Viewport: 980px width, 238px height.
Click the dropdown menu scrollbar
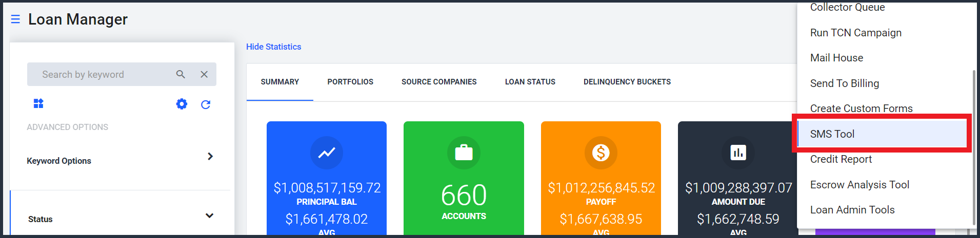pyautogui.click(x=974, y=147)
